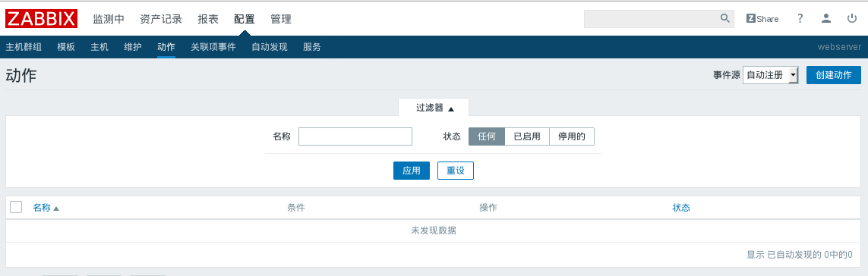Go to the 自动发现 submenu
Screen dimensions: 868x276
[270, 47]
